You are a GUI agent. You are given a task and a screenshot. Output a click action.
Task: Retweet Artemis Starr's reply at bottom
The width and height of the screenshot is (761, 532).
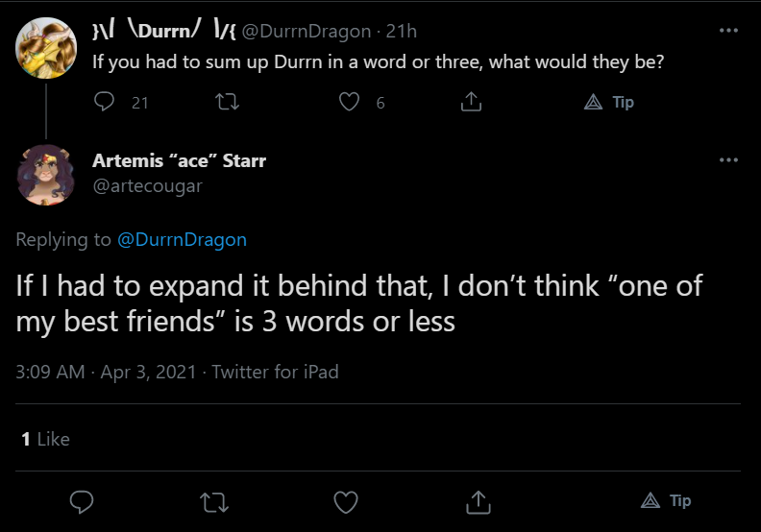214,502
